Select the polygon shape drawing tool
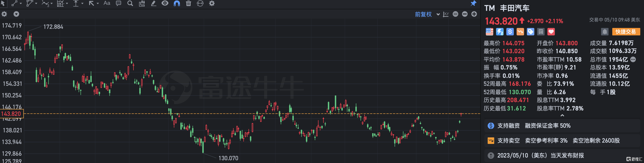Screen dimensions: 644x163 29,3
